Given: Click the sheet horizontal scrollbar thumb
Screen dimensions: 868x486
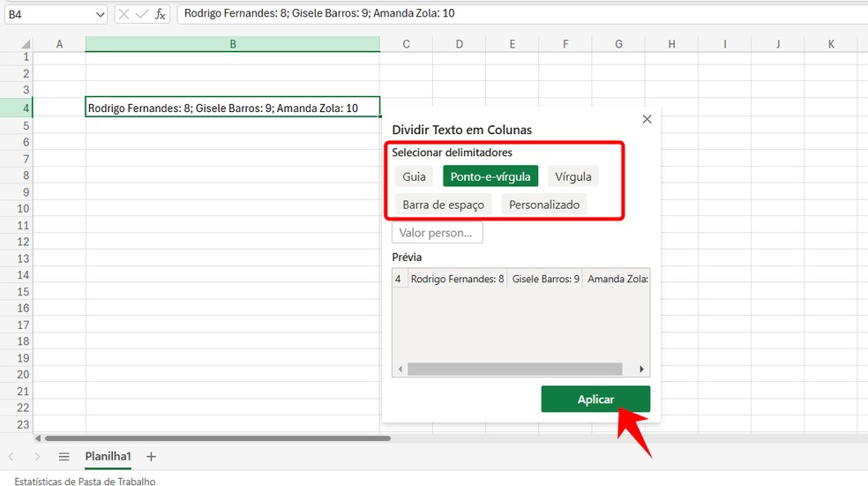Looking at the screenshot, I should point(218,438).
